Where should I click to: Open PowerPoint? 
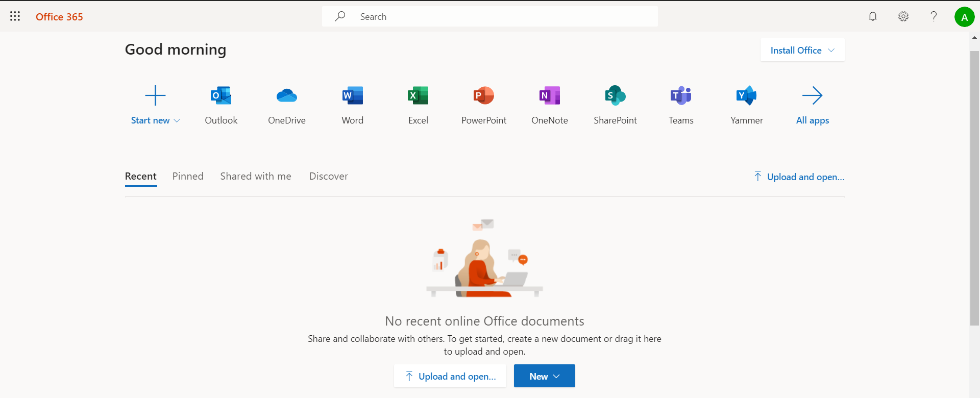(484, 106)
